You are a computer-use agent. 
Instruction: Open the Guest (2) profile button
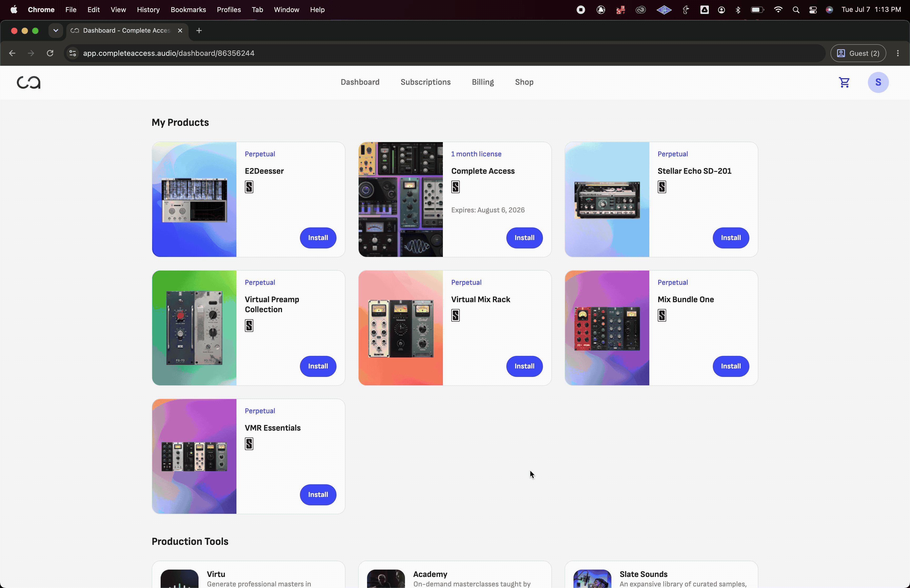tap(858, 53)
